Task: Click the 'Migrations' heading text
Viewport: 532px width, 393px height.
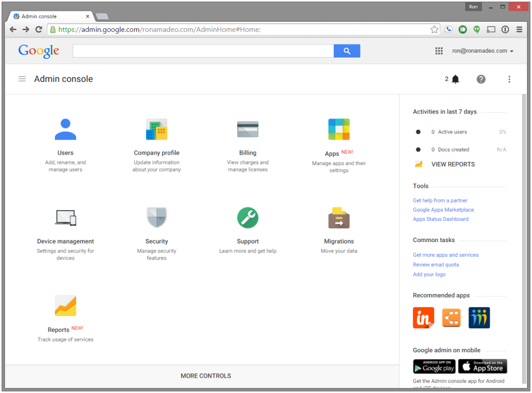Action: (339, 242)
